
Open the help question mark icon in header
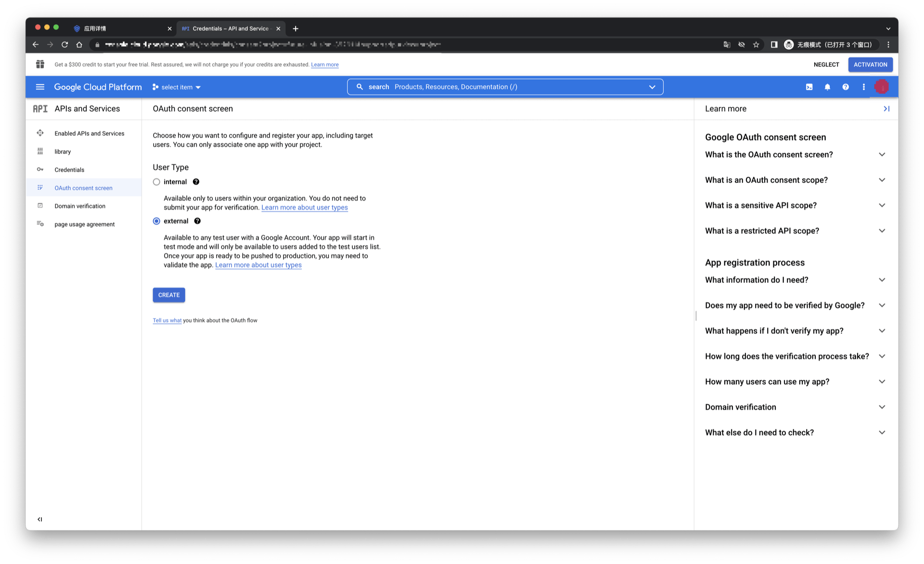(x=845, y=87)
